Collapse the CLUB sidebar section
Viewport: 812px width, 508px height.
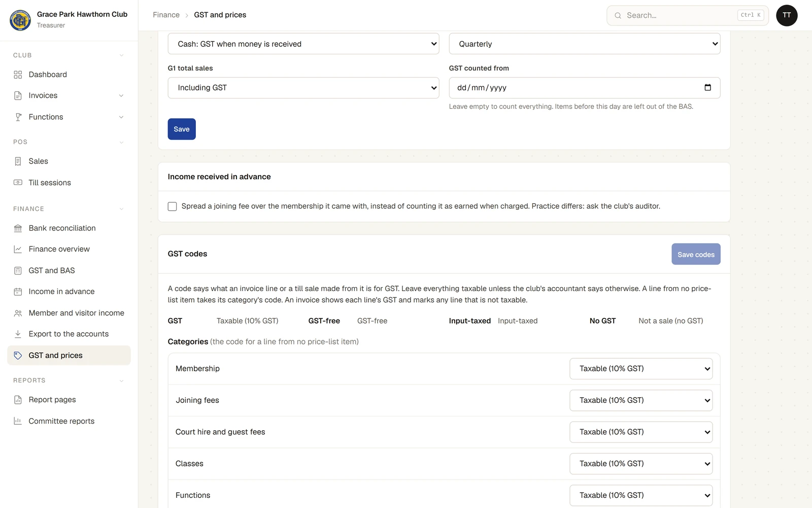pos(121,55)
